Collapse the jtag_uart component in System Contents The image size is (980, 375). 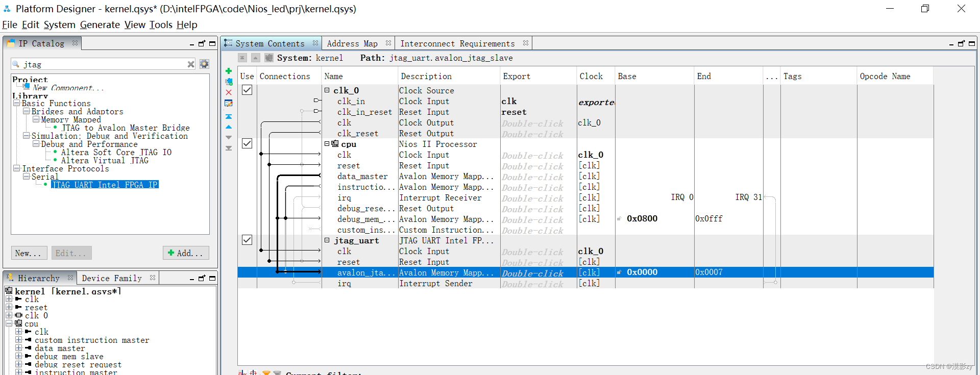click(x=327, y=240)
